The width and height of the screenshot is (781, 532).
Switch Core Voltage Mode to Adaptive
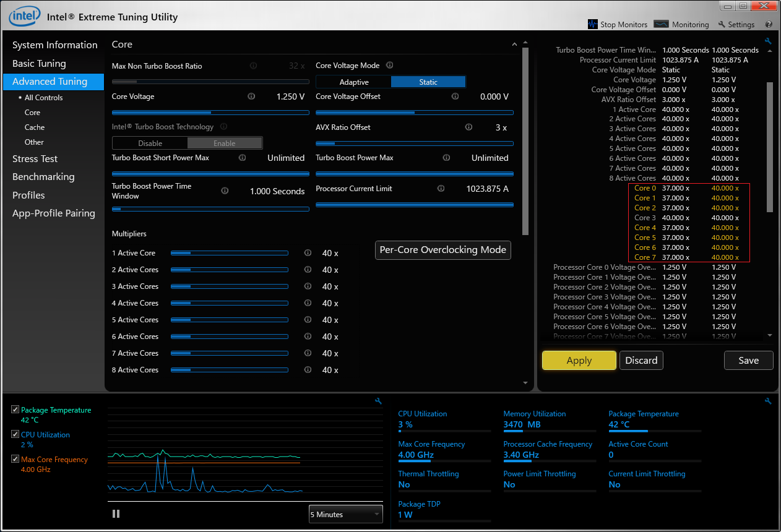(354, 82)
